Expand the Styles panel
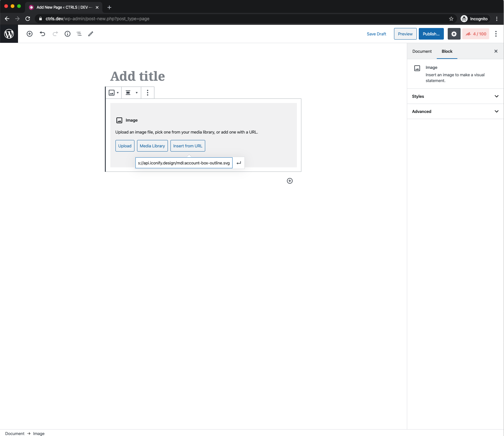 point(455,96)
